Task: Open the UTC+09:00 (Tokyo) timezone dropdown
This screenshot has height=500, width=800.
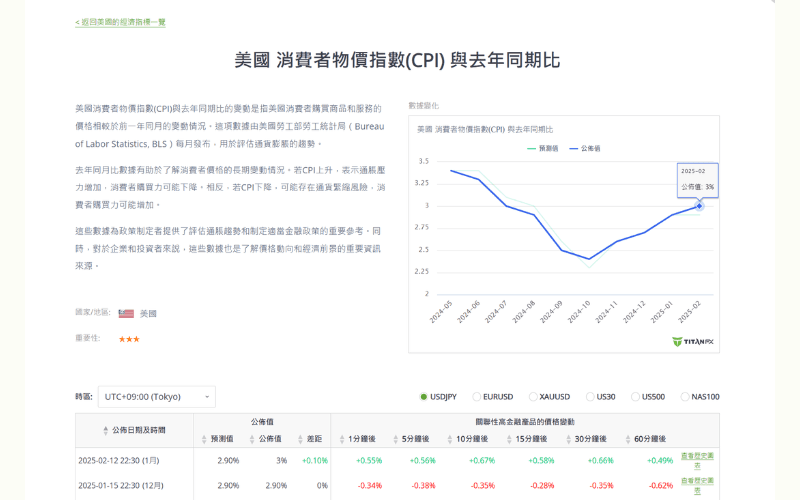Action: tap(156, 397)
